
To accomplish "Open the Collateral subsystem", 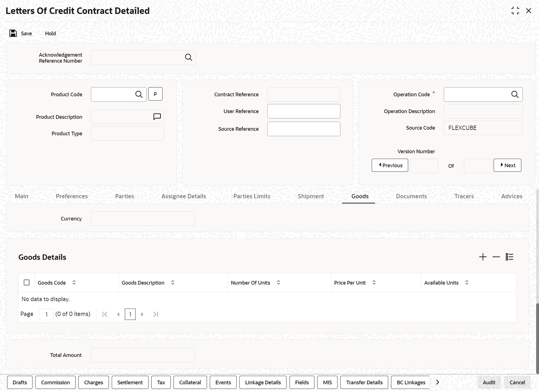I will [190, 382].
